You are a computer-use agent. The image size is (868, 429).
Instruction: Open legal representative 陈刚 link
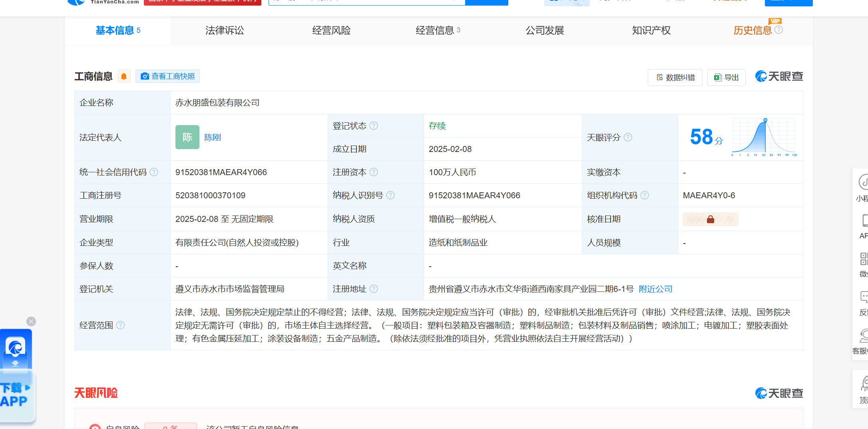[213, 138]
